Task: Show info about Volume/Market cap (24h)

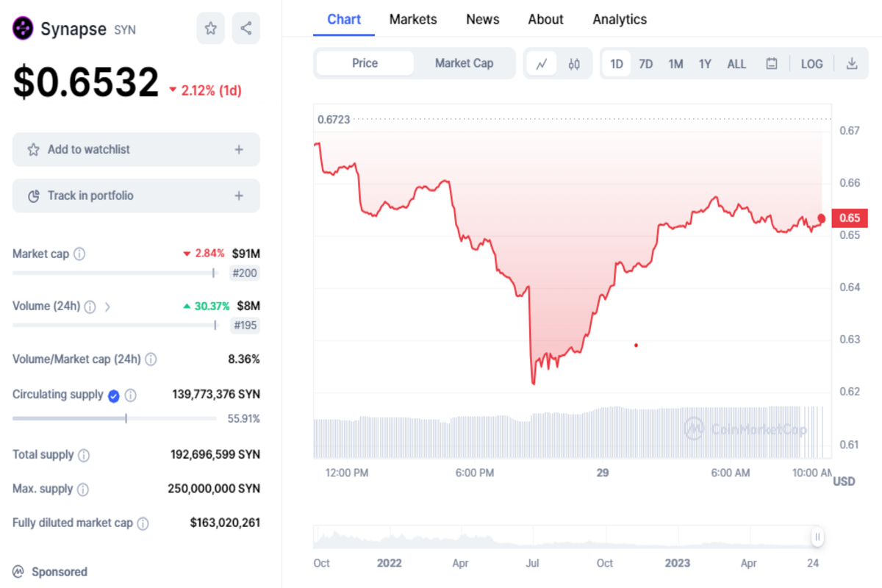Action: point(151,359)
